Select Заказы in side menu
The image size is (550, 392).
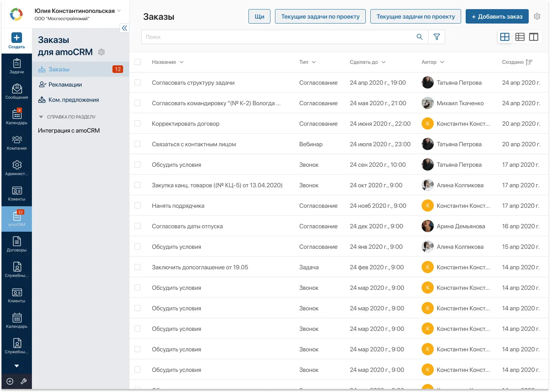(x=81, y=69)
